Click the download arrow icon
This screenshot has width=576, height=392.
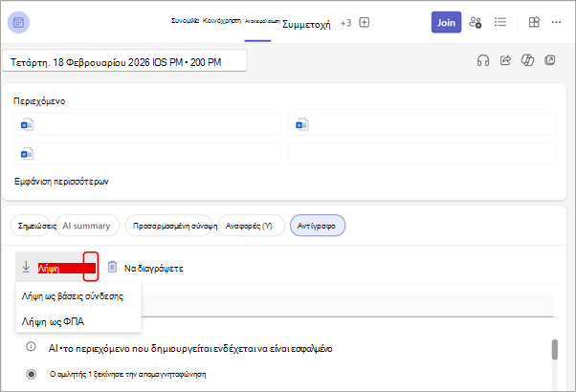coord(26,267)
